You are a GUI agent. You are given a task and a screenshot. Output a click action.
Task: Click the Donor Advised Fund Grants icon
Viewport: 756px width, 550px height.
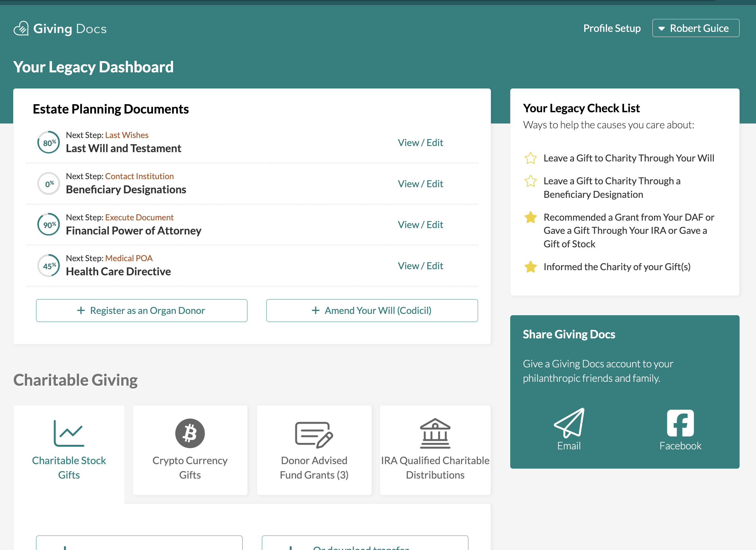[x=314, y=434]
